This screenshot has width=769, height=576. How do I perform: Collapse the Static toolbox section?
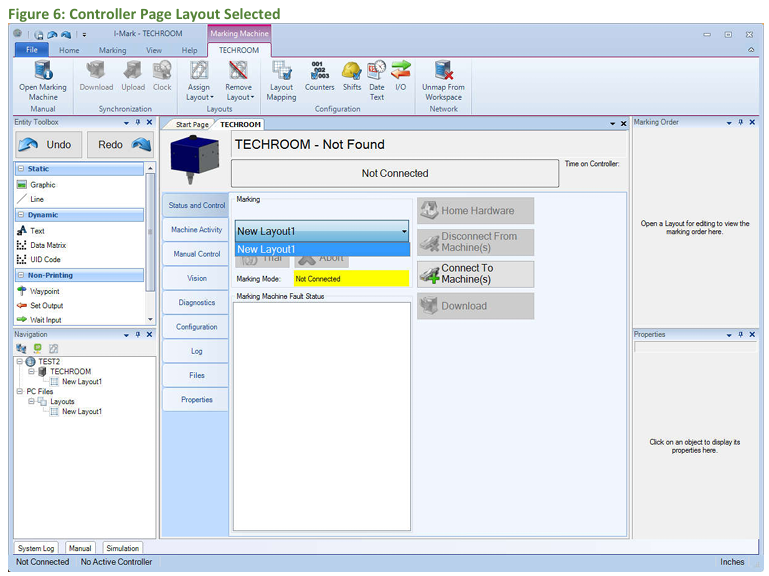[x=22, y=169]
